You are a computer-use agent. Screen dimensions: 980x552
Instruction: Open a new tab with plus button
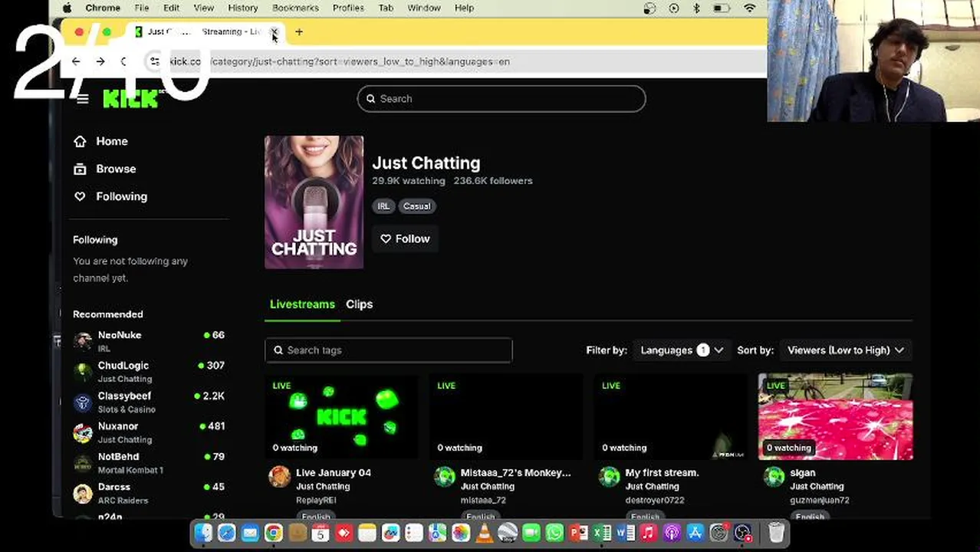point(299,32)
